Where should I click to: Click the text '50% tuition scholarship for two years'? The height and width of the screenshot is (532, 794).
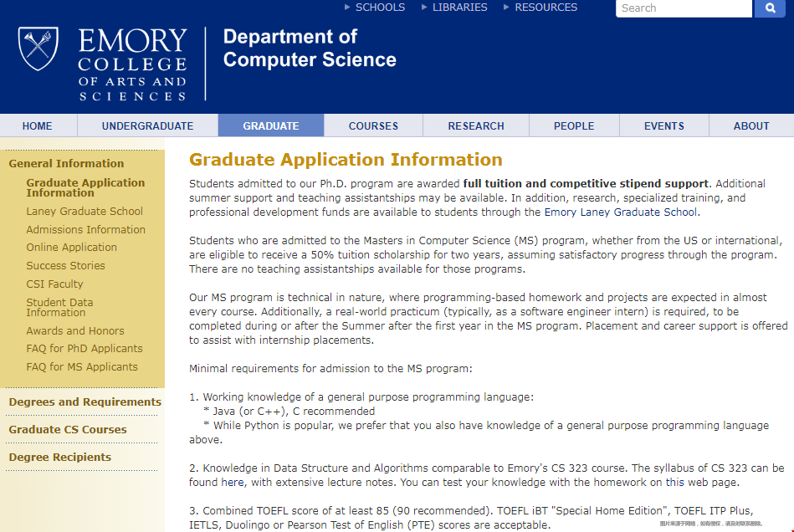point(407,254)
